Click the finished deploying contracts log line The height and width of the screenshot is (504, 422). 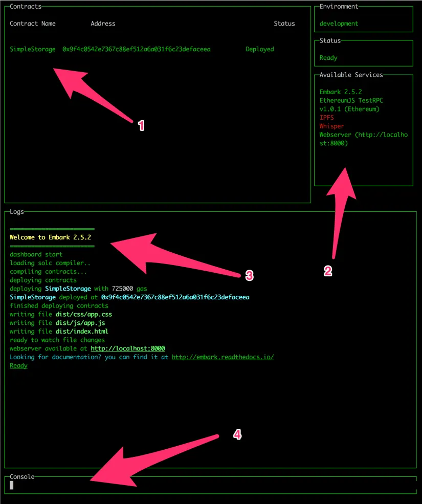tap(59, 305)
